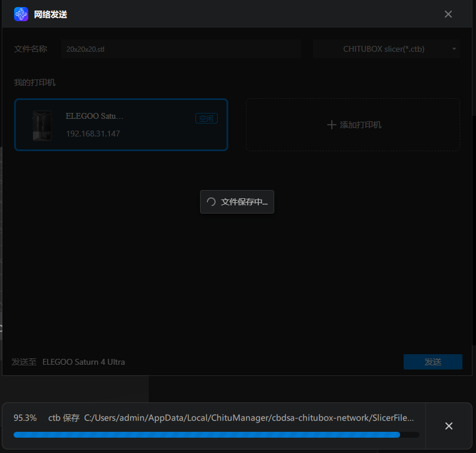Click the 我的打印机 section label
The height and width of the screenshot is (453, 476).
point(35,82)
